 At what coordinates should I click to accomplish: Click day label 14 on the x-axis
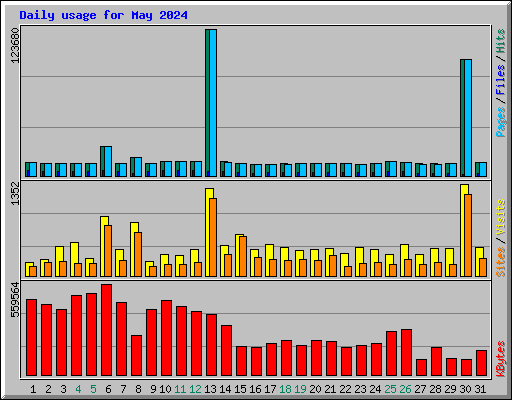point(225,389)
